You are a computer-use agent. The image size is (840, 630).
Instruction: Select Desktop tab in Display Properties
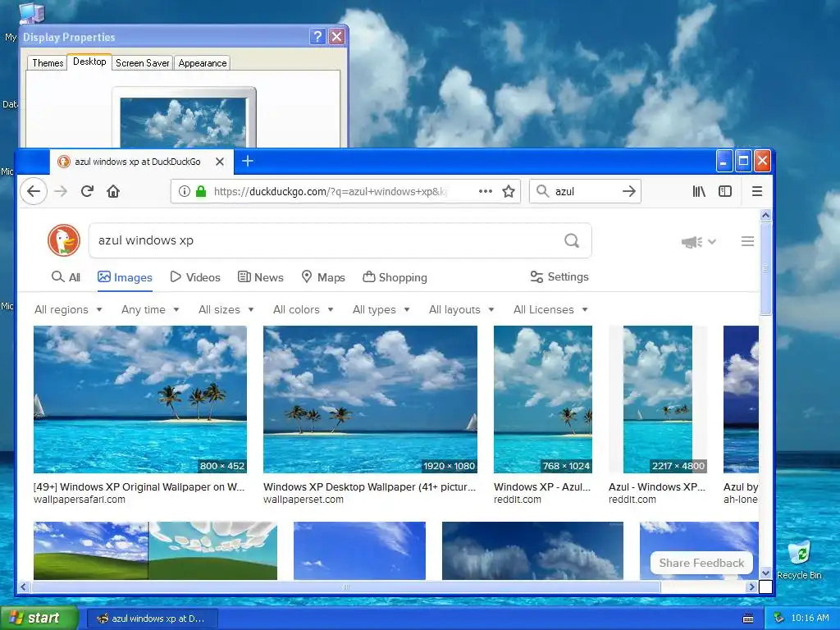89,62
